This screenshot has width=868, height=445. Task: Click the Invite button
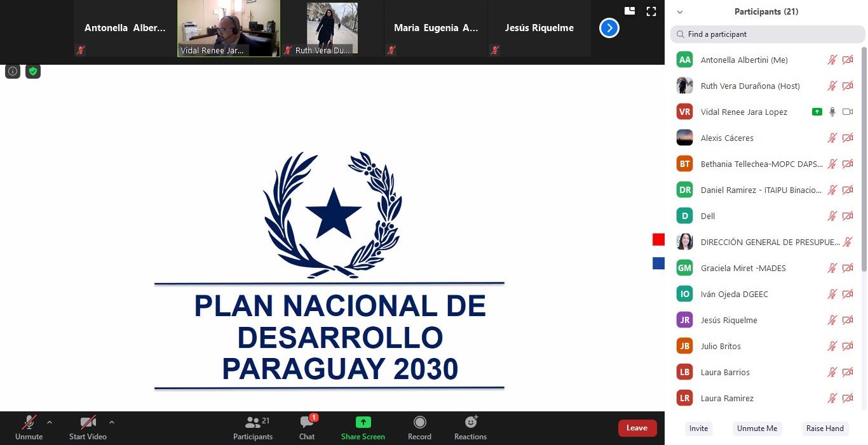(698, 428)
